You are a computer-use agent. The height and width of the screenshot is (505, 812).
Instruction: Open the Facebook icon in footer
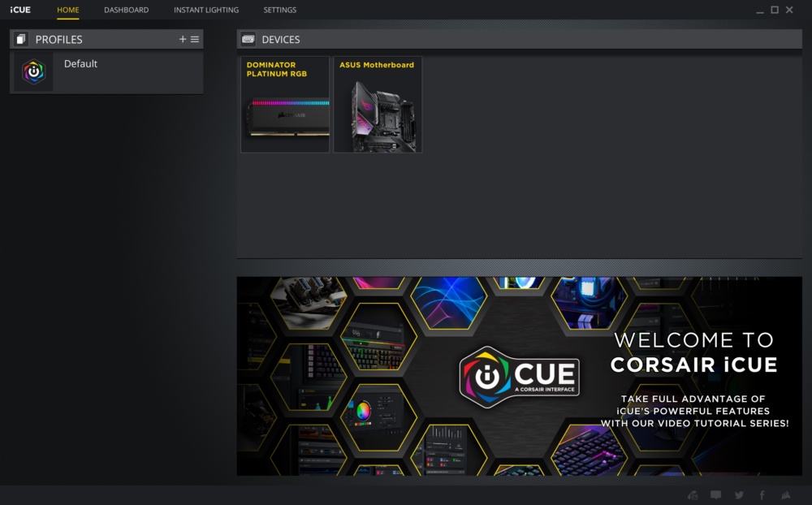762,495
